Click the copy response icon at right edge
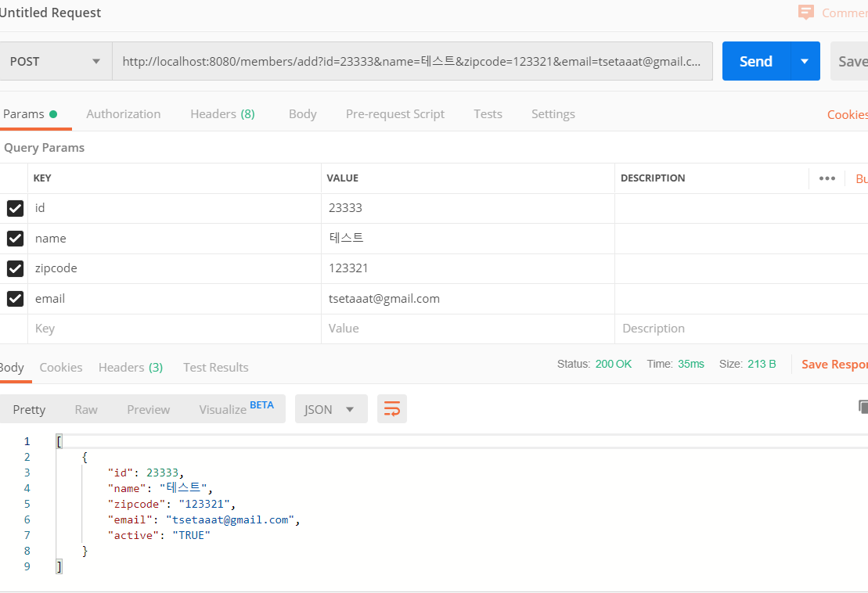This screenshot has height=593, width=868. coord(863,407)
